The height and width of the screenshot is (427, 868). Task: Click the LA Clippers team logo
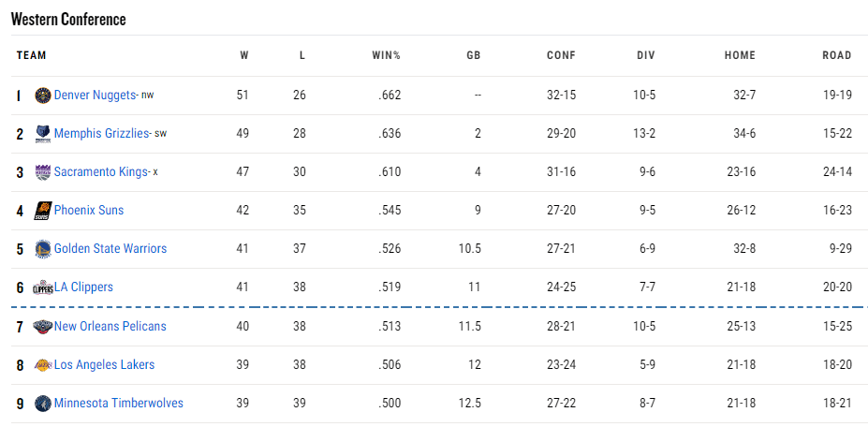43,287
